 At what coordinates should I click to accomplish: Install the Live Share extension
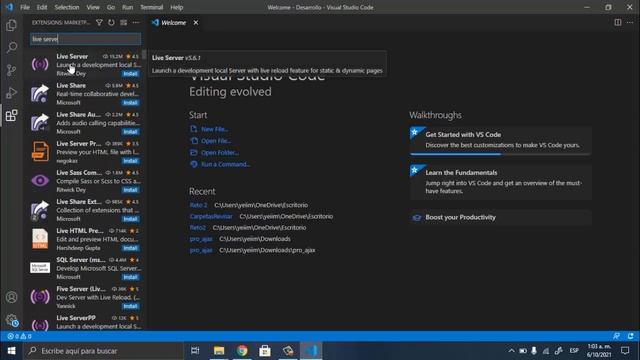point(130,103)
